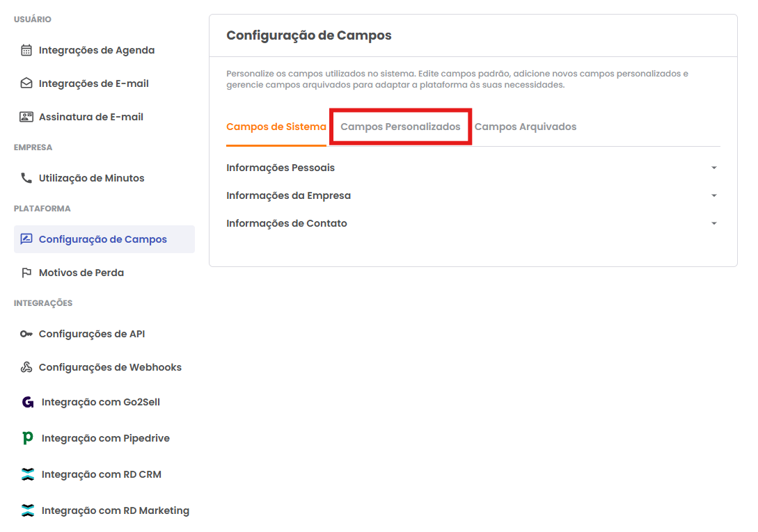Click the Go2Sell logo icon
758x532 pixels.
point(28,402)
